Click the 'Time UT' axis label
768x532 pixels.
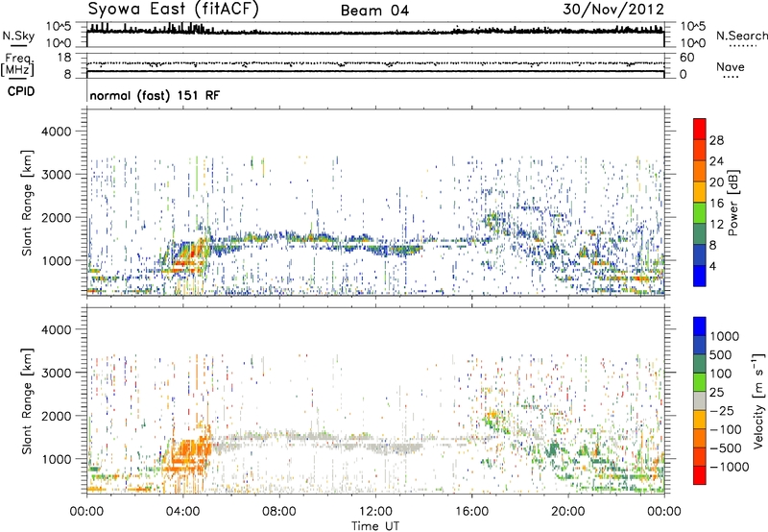[375, 526]
